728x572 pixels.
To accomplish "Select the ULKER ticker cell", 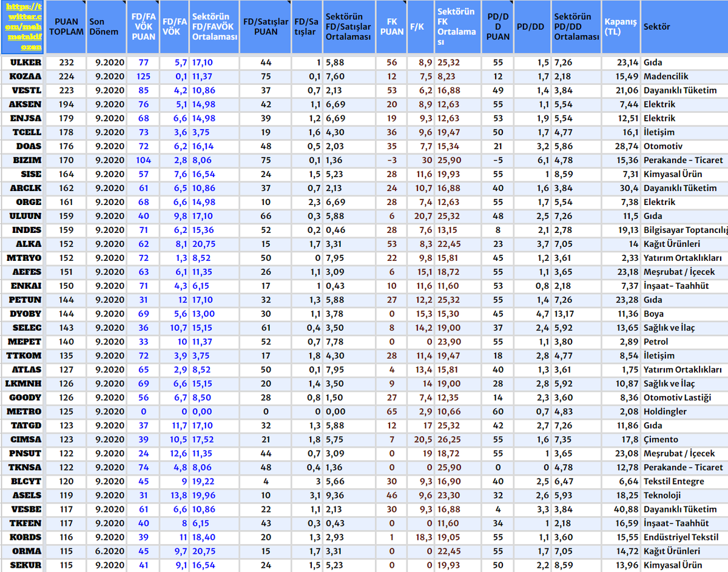I will coord(23,62).
